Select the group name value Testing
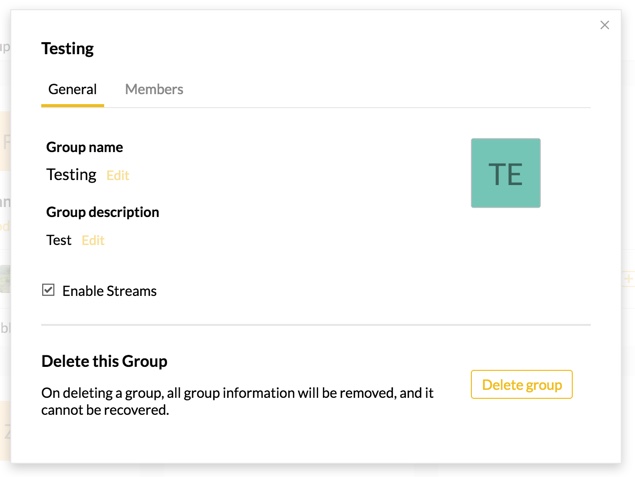 click(71, 174)
